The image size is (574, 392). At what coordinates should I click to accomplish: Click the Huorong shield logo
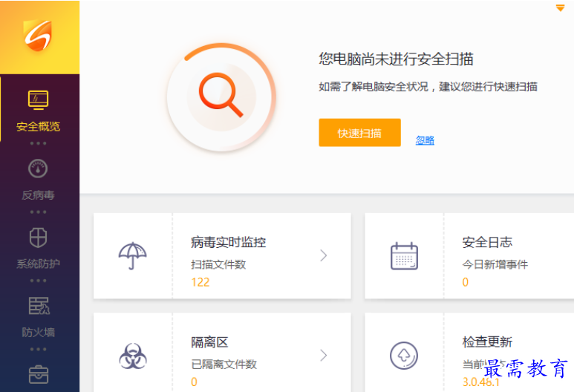(38, 36)
